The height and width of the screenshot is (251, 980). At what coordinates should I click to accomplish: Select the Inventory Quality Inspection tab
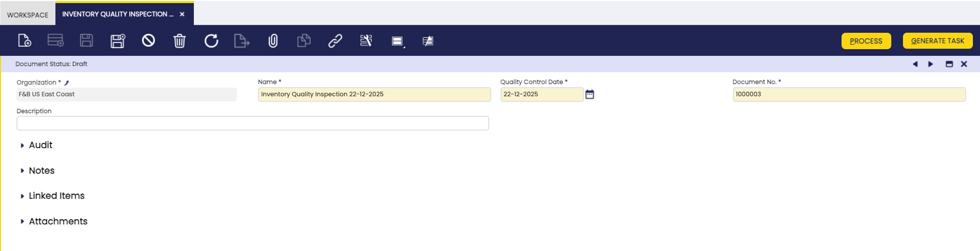[117, 14]
